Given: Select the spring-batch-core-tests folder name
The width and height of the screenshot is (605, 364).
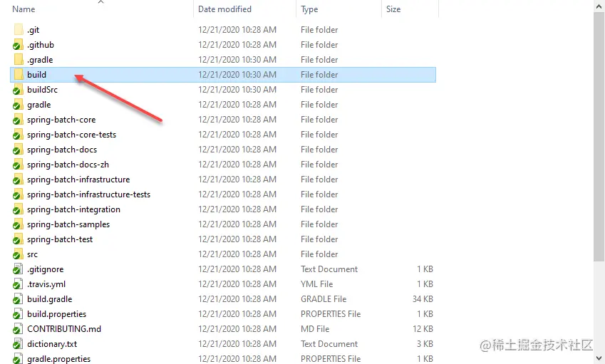Looking at the screenshot, I should point(72,135).
